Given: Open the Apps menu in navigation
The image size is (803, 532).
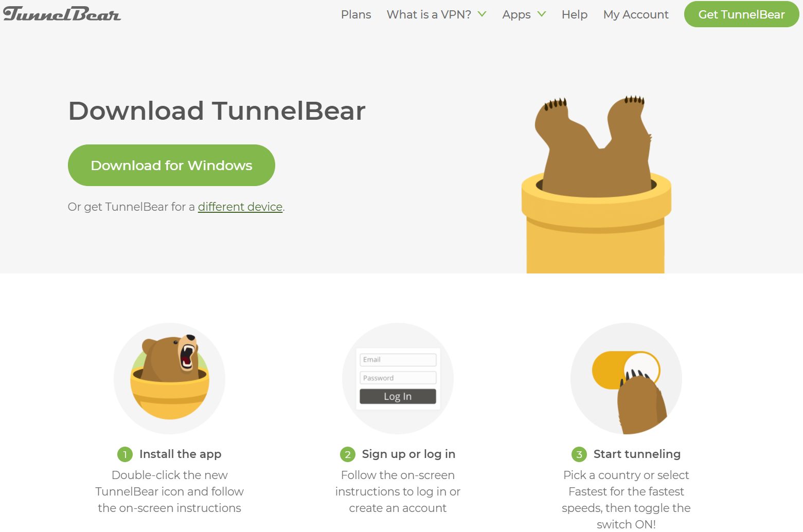Looking at the screenshot, I should click(516, 15).
